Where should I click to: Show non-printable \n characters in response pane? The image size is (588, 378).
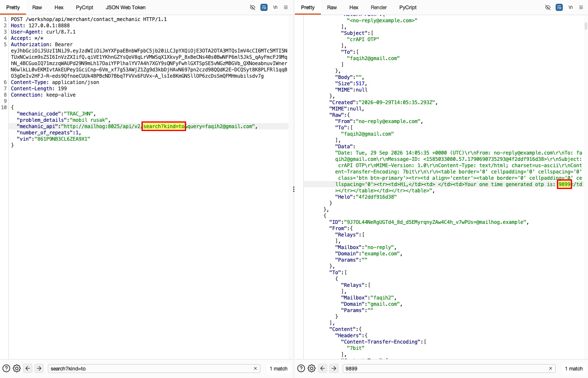tap(570, 7)
